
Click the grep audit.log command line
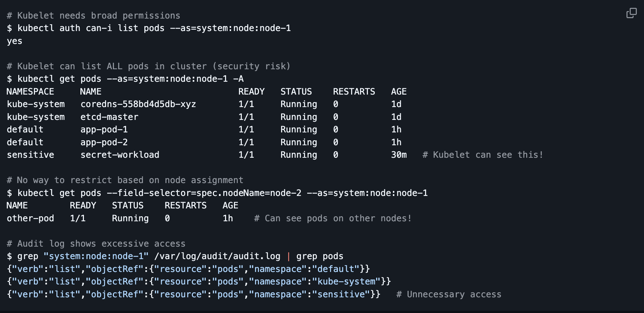175,256
